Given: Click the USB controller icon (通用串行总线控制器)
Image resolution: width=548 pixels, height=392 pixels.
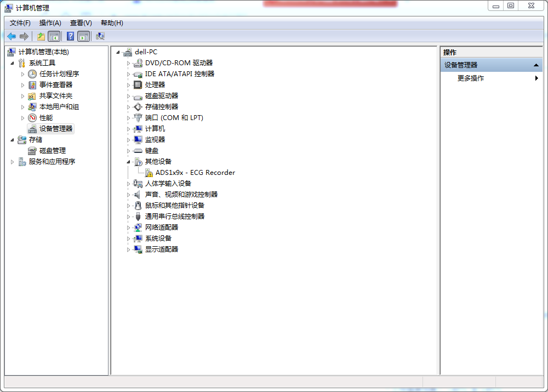Looking at the screenshot, I should click(x=138, y=217).
